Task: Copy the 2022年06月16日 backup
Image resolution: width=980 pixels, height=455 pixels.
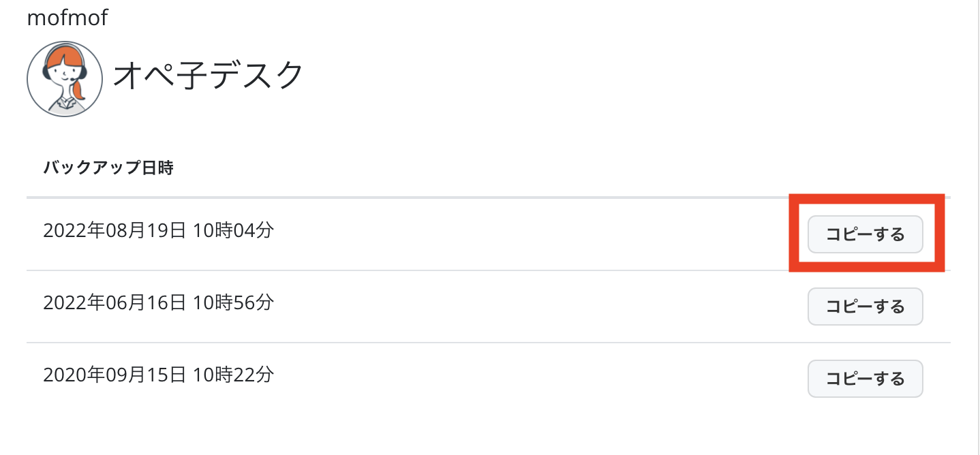Action: click(865, 307)
